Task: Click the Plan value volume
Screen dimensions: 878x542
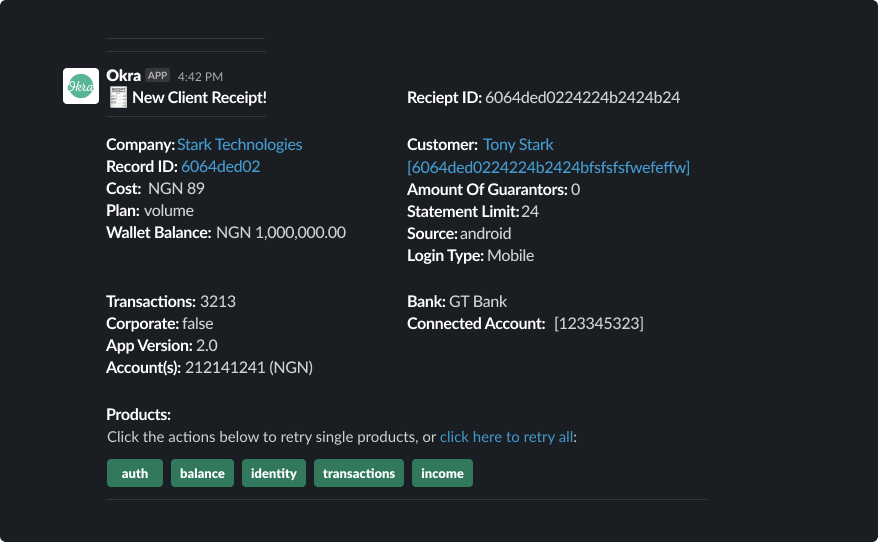Action: (x=169, y=211)
